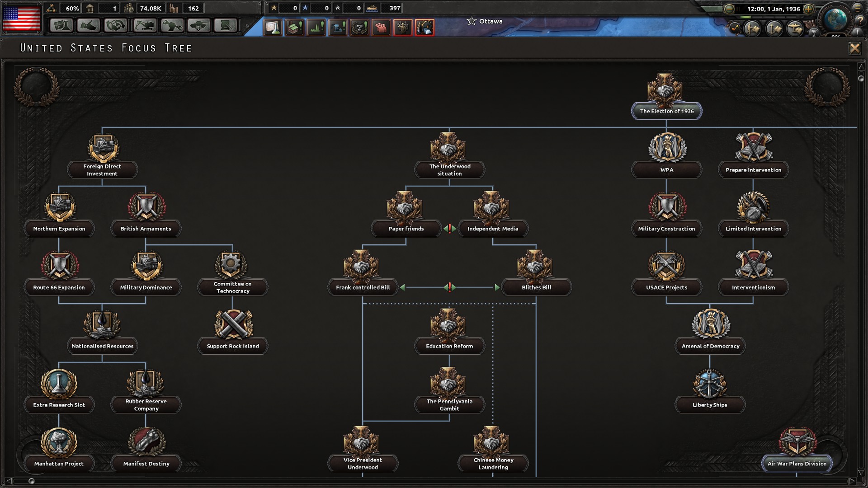Image resolution: width=868 pixels, height=488 pixels.
Task: Open the Construction crane tab
Action: tap(145, 25)
